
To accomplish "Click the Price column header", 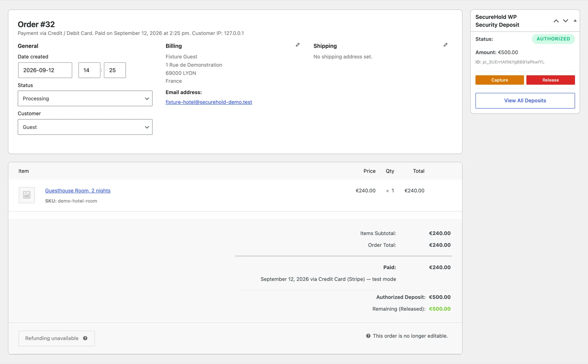I will coord(369,171).
